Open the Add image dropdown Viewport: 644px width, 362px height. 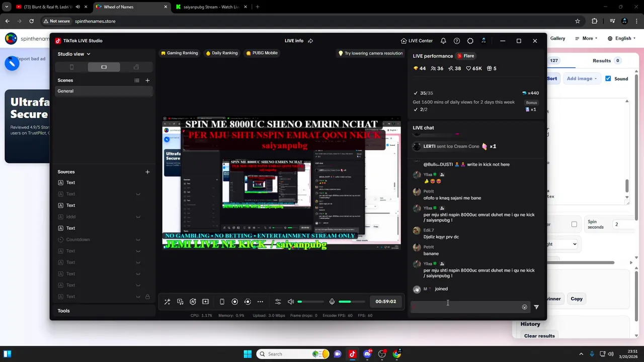582,78
